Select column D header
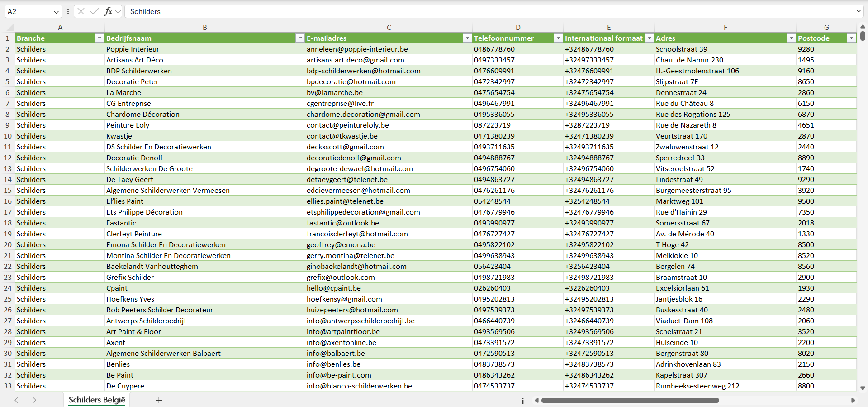This screenshot has width=868, height=407. (x=518, y=28)
